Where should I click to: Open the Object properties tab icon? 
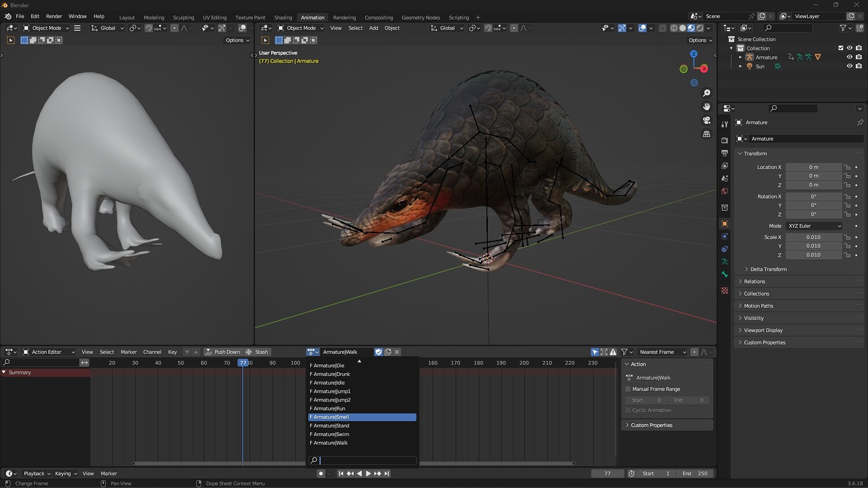pos(724,223)
